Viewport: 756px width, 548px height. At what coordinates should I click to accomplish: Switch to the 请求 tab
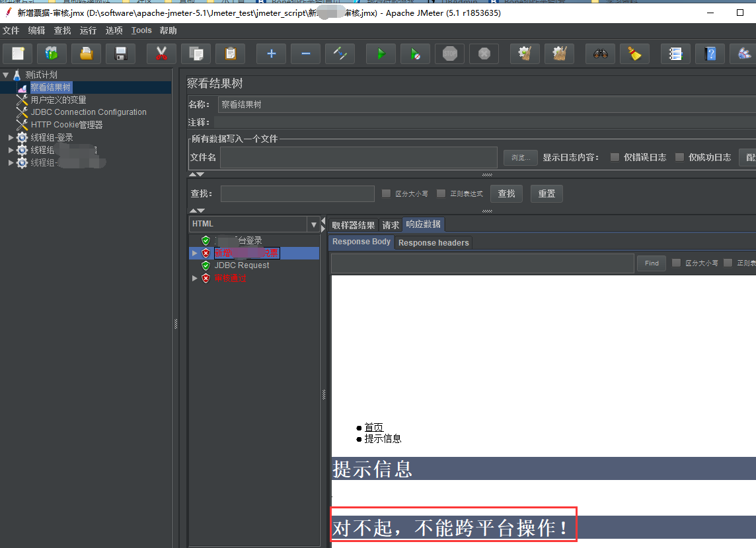point(391,225)
